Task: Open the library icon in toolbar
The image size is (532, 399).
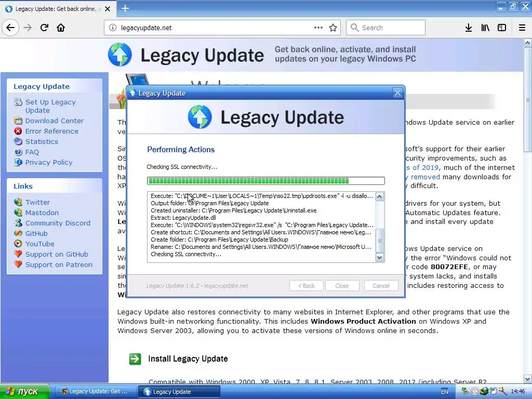Action: point(485,28)
